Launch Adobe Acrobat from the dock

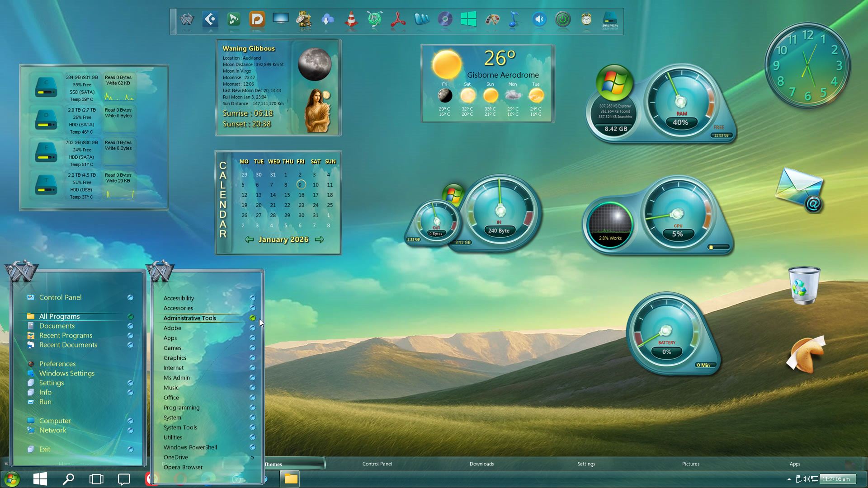(x=398, y=20)
